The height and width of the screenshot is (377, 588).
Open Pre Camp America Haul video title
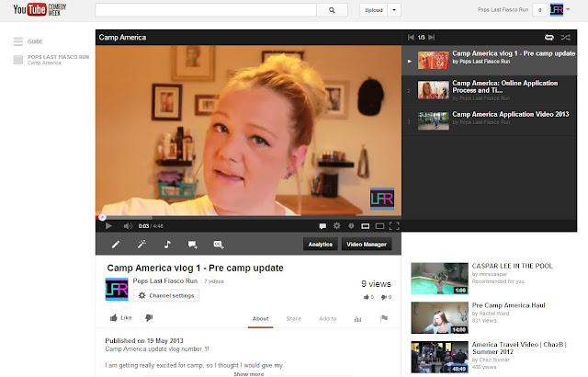(508, 305)
